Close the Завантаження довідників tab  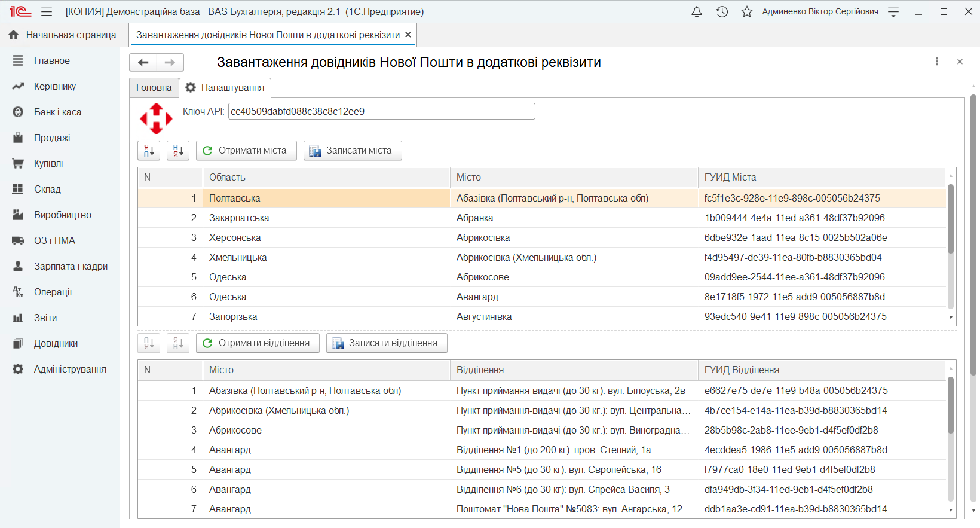tap(408, 35)
